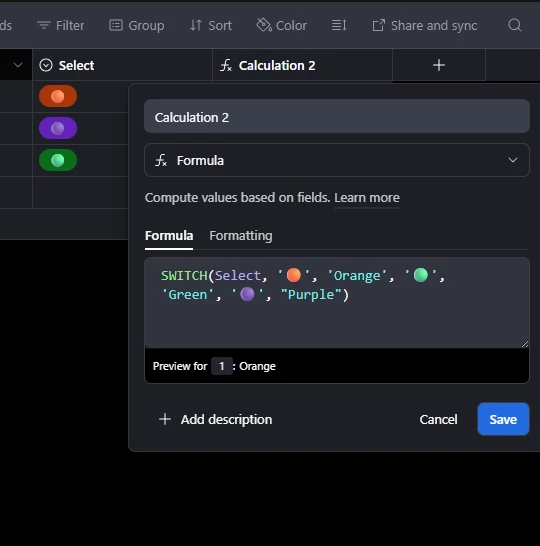Click the search magnifier icon

click(x=515, y=25)
